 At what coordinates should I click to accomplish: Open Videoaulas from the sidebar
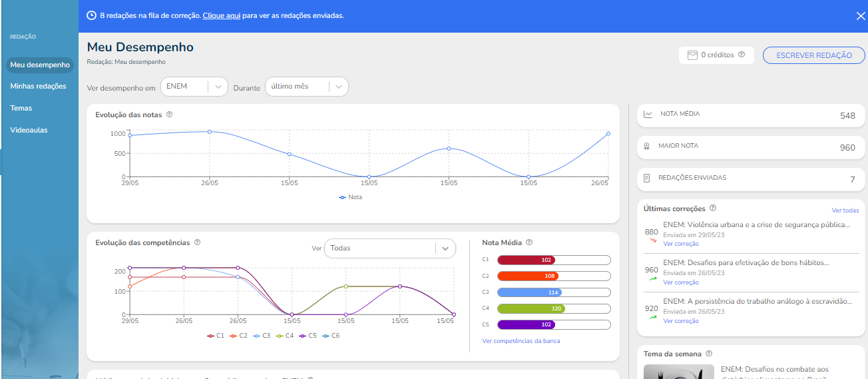(29, 130)
